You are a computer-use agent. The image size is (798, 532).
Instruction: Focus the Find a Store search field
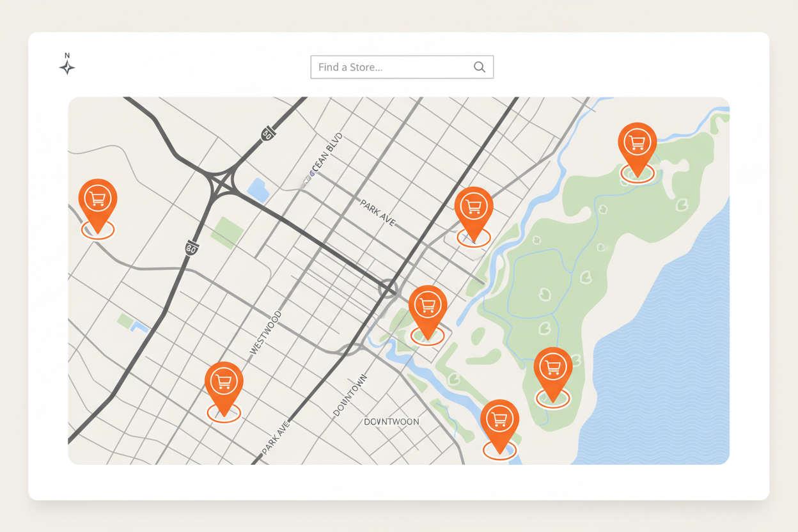[x=391, y=67]
